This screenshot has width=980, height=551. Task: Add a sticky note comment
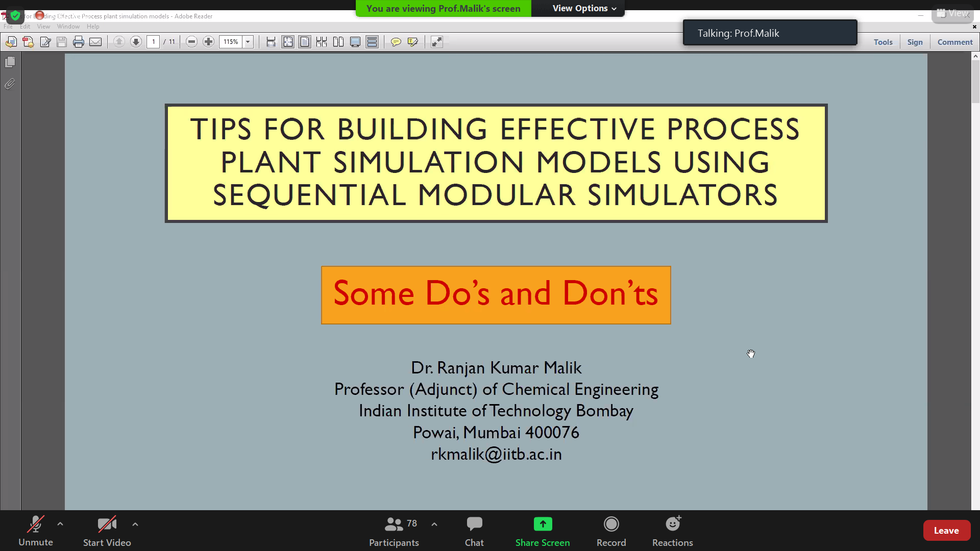click(396, 42)
